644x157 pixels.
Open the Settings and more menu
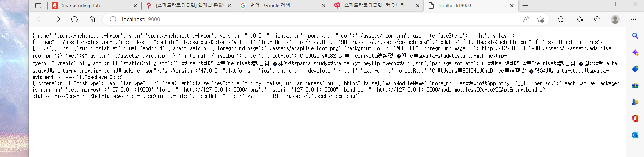pyautogui.click(x=633, y=19)
